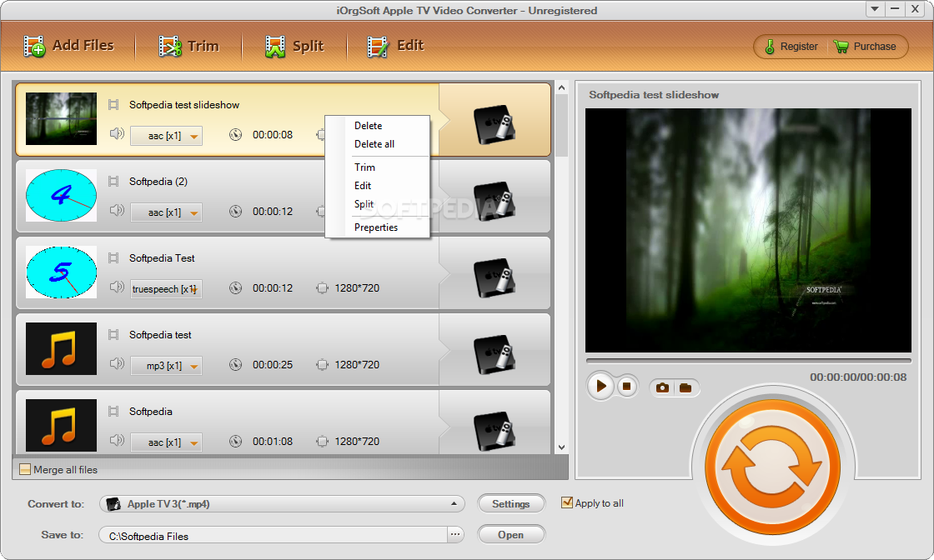Click the preview playback progress bar
934x560 pixels.
(x=749, y=361)
